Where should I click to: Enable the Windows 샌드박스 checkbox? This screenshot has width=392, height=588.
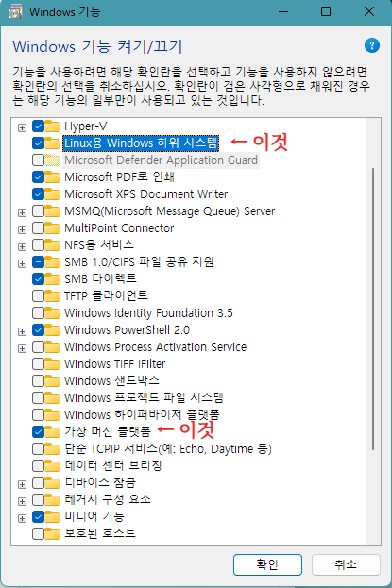coord(39,380)
